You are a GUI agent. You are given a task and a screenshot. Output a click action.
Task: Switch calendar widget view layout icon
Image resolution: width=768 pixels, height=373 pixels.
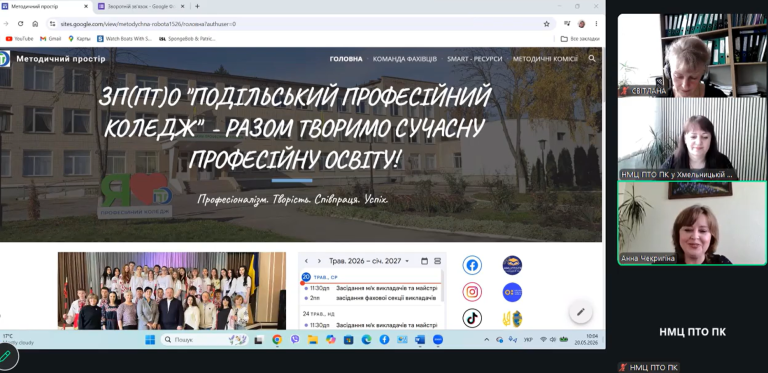click(437, 261)
